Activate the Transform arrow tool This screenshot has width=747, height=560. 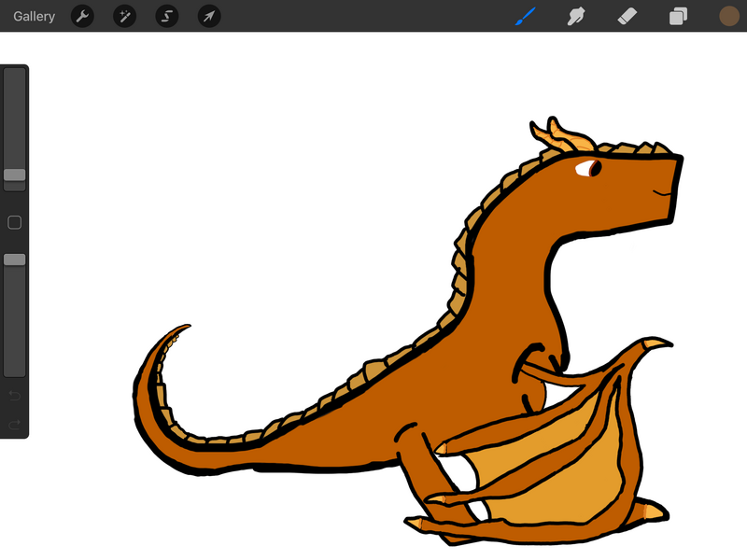209,16
